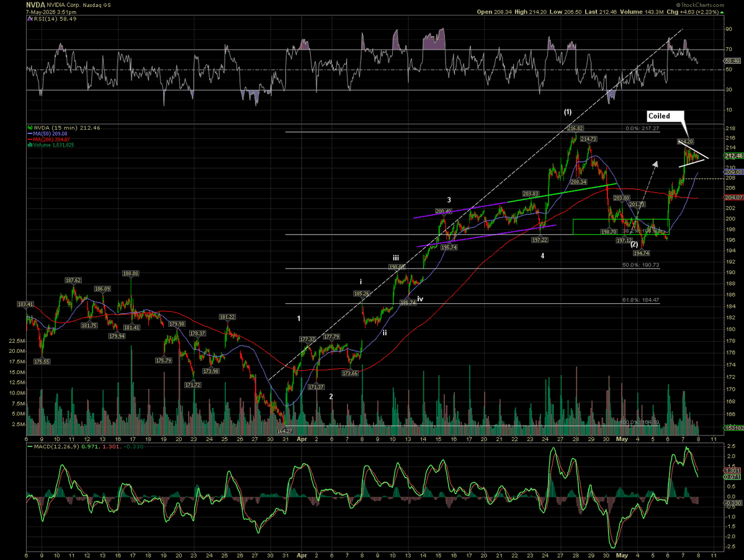The width and height of the screenshot is (744, 560).
Task: Click the 175.55 price label
Action: [42, 362]
